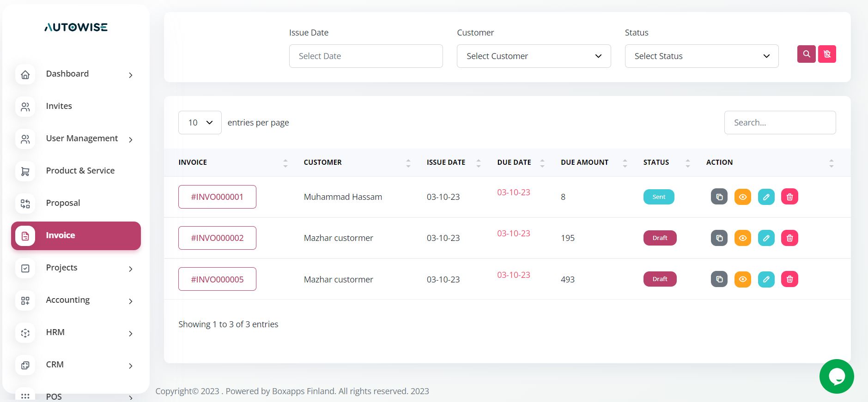Click the Issue Date Select Date field
Viewport: 868px width, 402px height.
(366, 56)
